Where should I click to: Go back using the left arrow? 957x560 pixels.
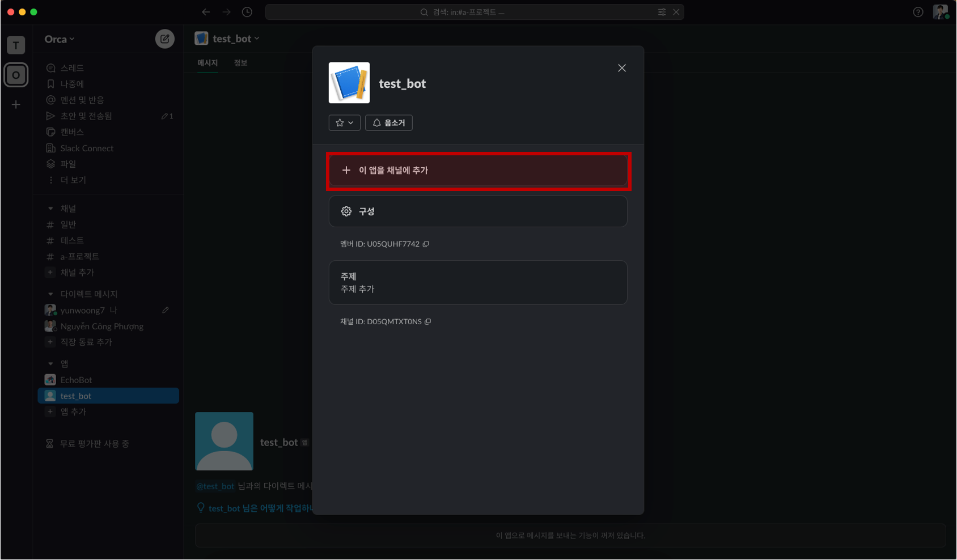click(206, 12)
